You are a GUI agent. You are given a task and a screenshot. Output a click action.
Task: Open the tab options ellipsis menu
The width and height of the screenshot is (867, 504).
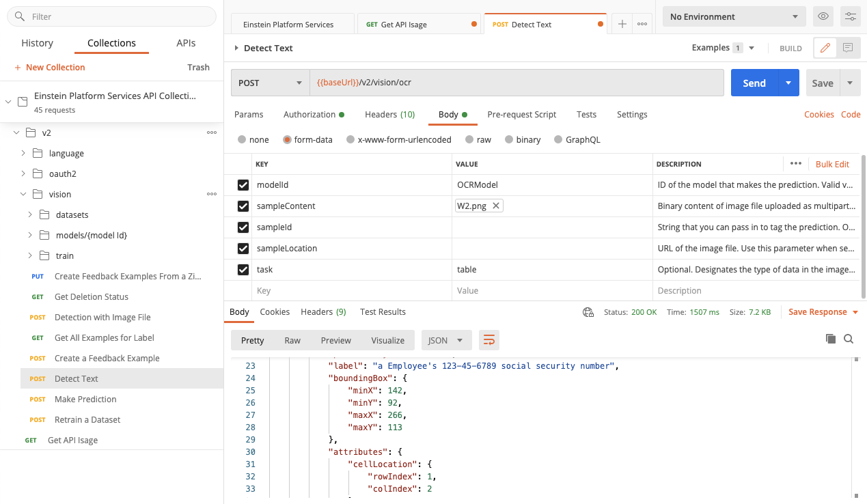click(x=642, y=24)
